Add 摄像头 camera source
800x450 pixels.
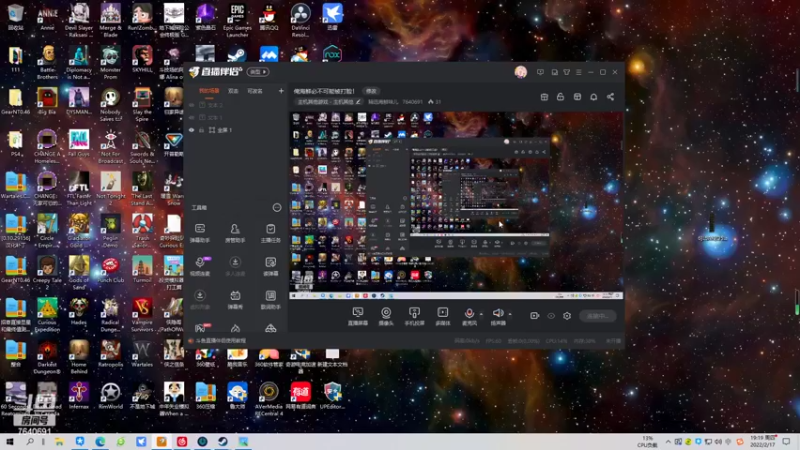point(386,316)
